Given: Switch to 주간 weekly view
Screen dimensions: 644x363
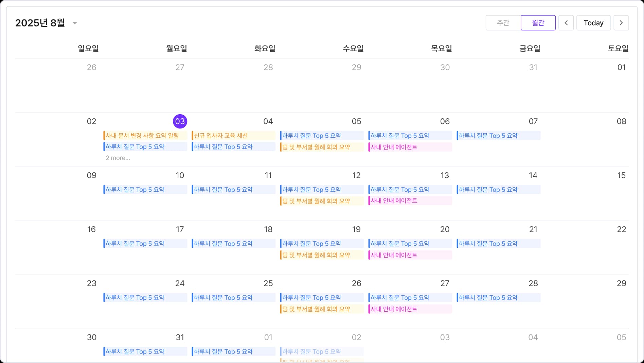Looking at the screenshot, I should (503, 23).
